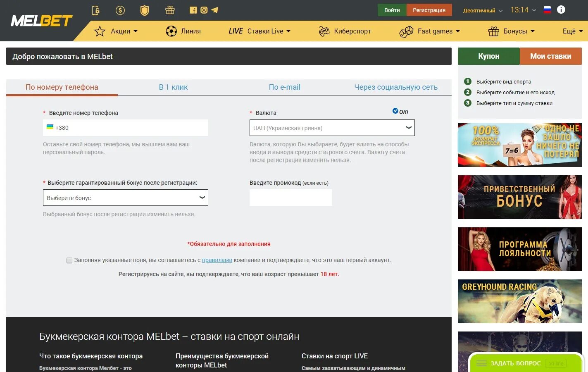
Task: Open the Линия menu item
Action: (x=191, y=31)
